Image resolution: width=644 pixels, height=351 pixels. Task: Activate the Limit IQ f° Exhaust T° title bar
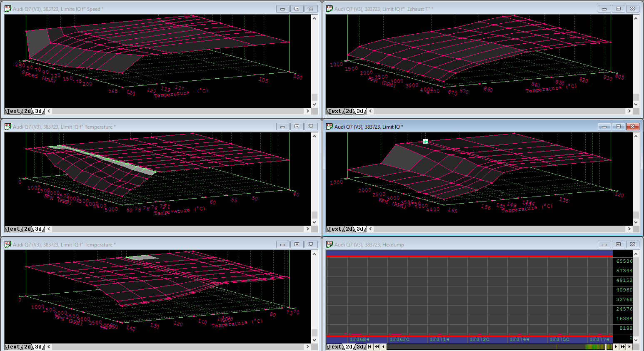(458, 9)
